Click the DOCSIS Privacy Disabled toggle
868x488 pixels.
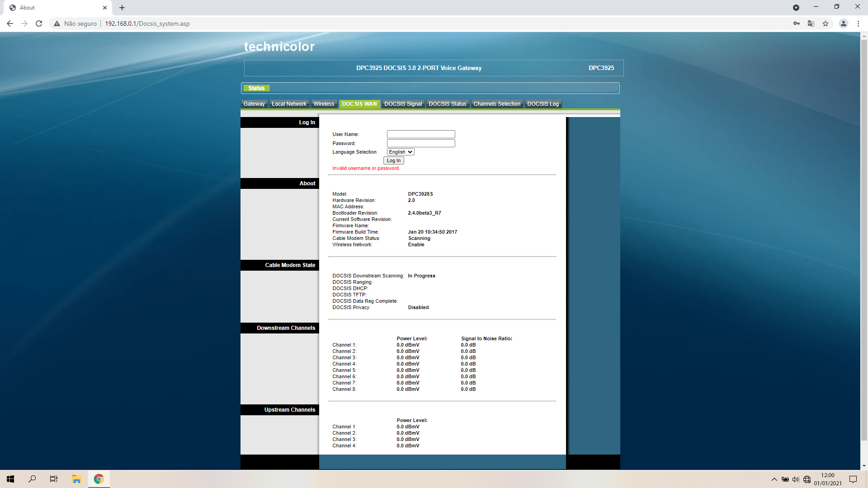tap(418, 307)
